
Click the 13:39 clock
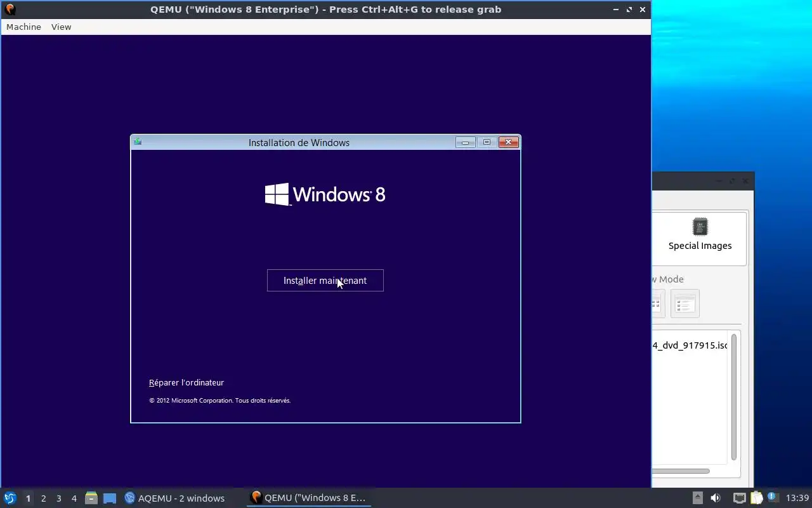(x=797, y=498)
